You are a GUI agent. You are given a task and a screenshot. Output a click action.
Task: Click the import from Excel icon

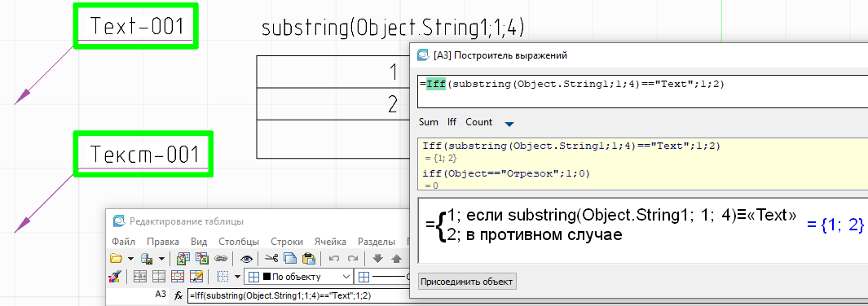[184, 259]
